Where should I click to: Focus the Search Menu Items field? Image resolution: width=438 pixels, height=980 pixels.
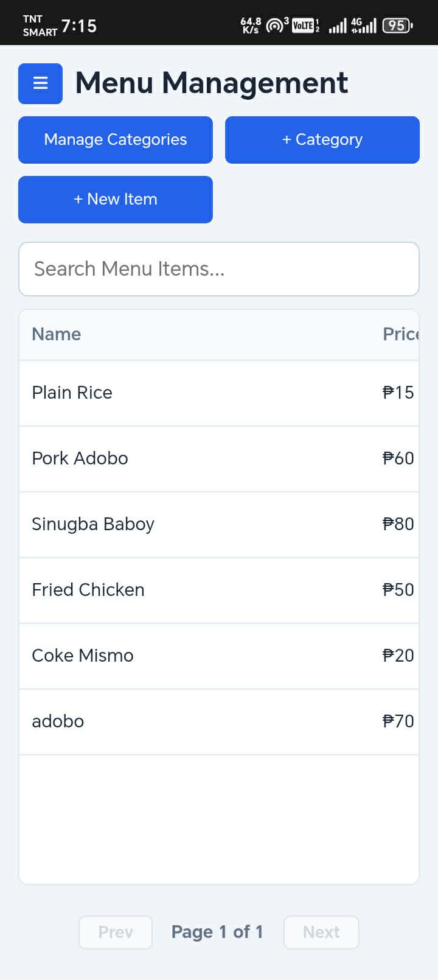coord(219,269)
